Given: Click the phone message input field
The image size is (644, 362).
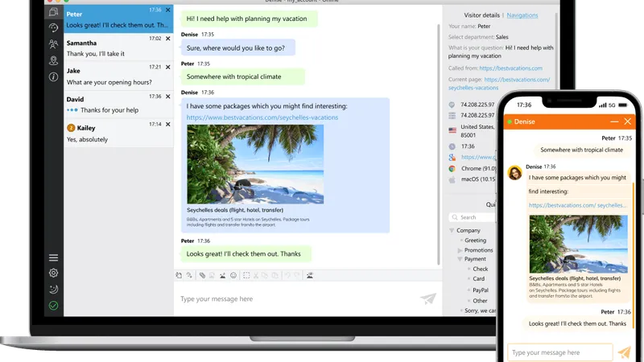Looking at the screenshot, I should 559,352.
